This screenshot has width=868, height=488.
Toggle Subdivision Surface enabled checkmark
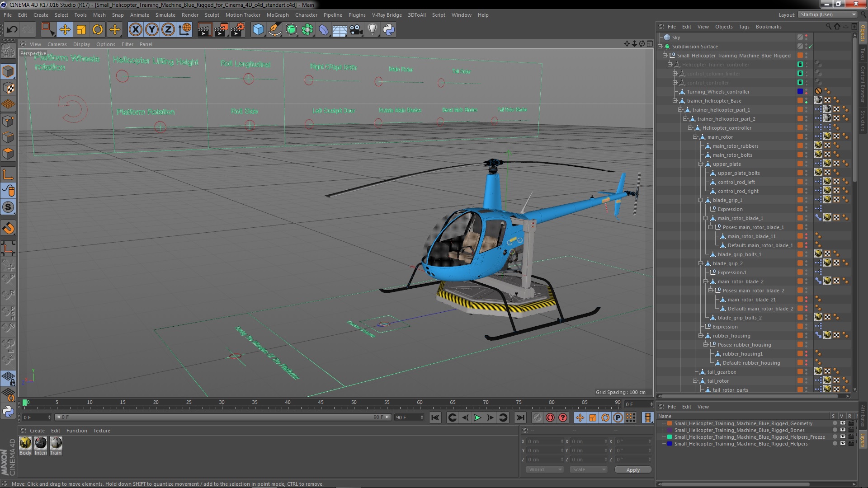point(811,47)
